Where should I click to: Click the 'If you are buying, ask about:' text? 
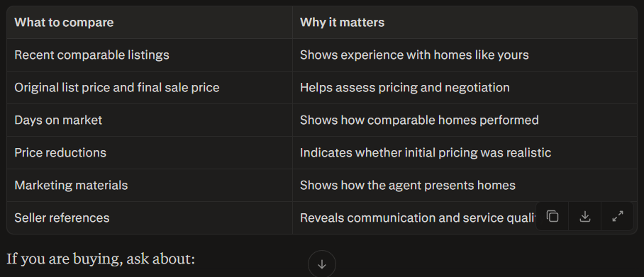[101, 259]
